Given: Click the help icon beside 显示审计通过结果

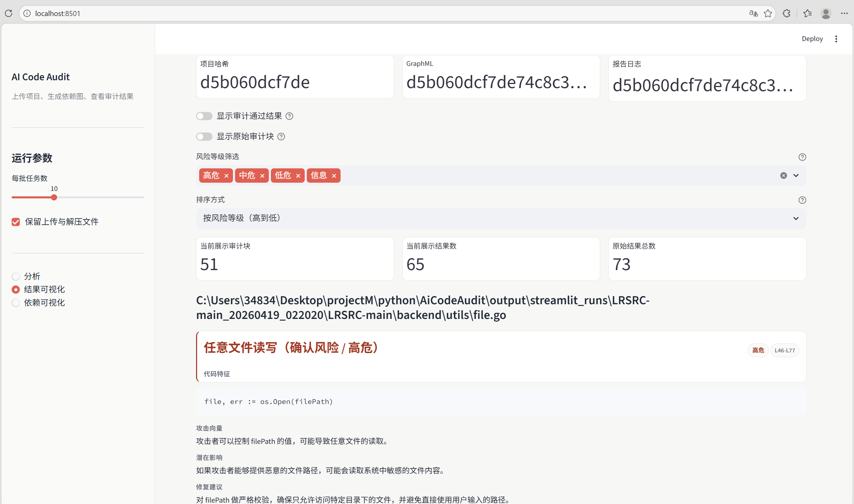Looking at the screenshot, I should tap(289, 116).
